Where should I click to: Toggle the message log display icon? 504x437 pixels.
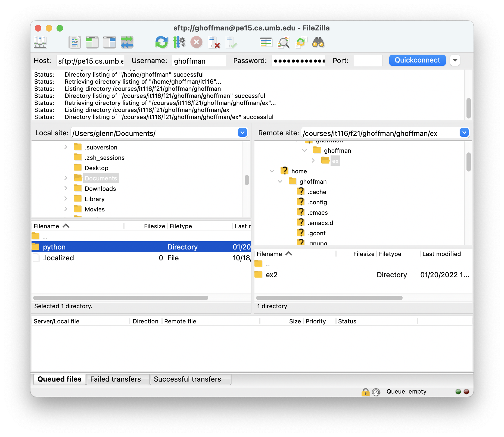(x=75, y=42)
